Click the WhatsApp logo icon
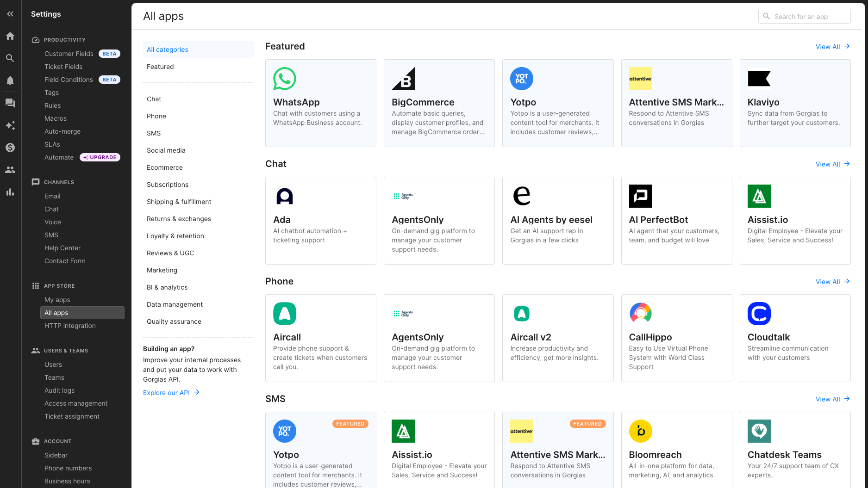The height and width of the screenshot is (488, 868). (x=285, y=79)
